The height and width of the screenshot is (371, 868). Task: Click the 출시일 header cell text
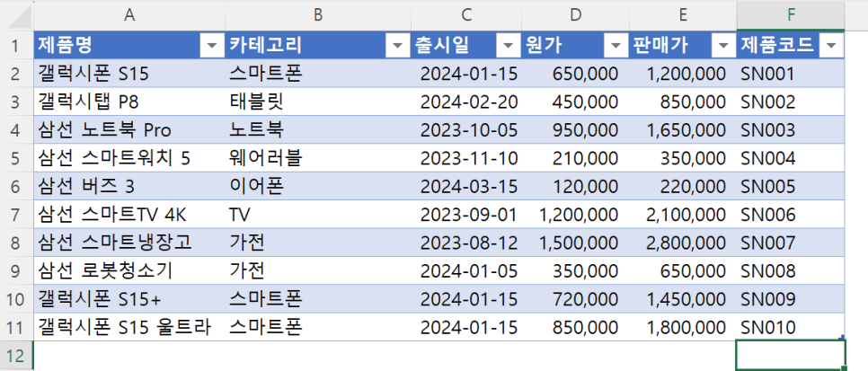[x=442, y=46]
